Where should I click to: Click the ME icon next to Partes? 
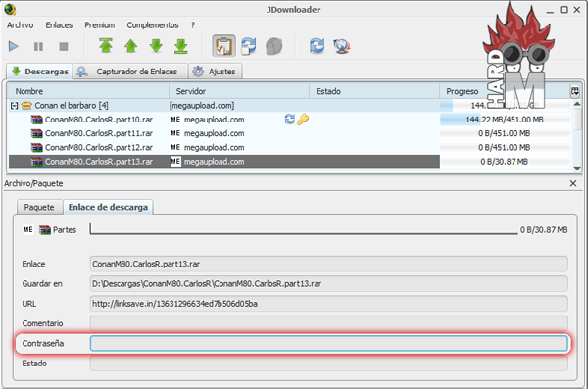[x=28, y=229]
